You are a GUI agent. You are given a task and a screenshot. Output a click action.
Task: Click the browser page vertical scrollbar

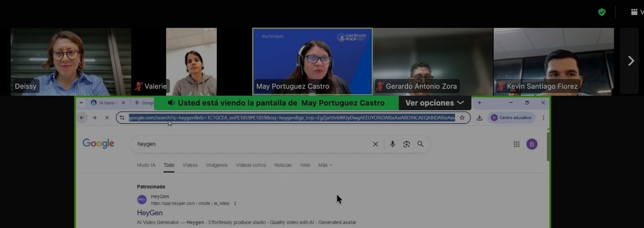pyautogui.click(x=548, y=147)
